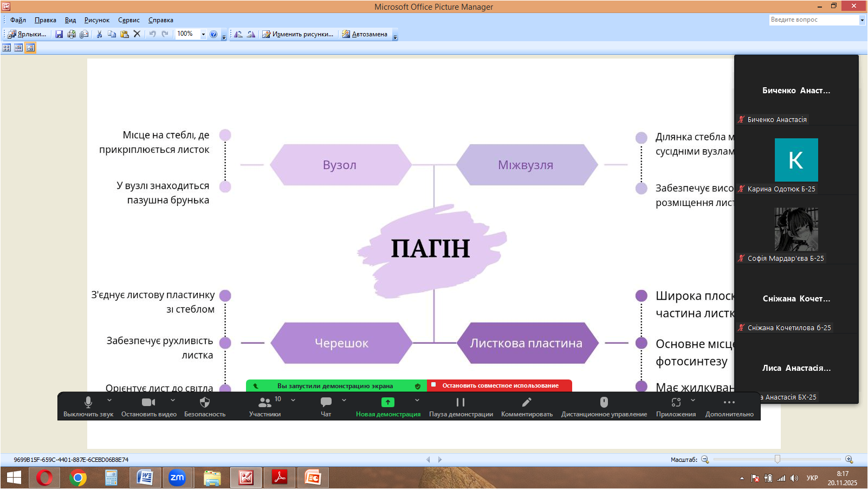Open the Сервис menu

tap(128, 20)
